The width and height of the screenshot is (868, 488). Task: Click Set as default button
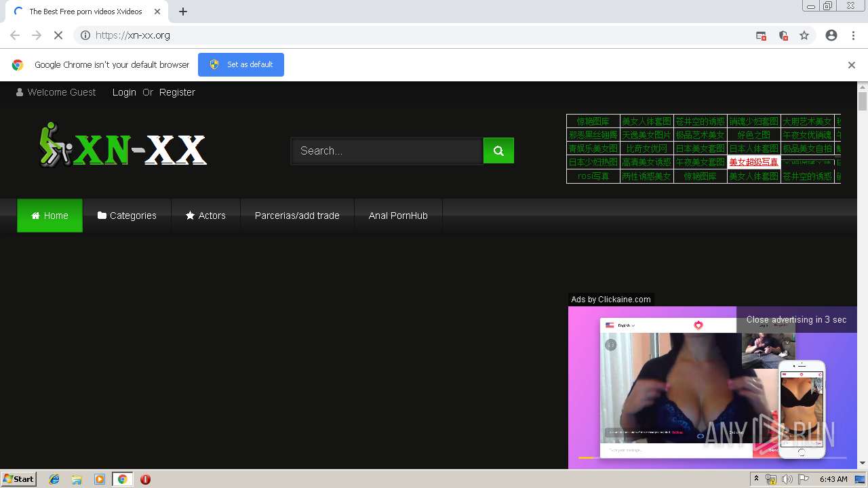tap(241, 64)
